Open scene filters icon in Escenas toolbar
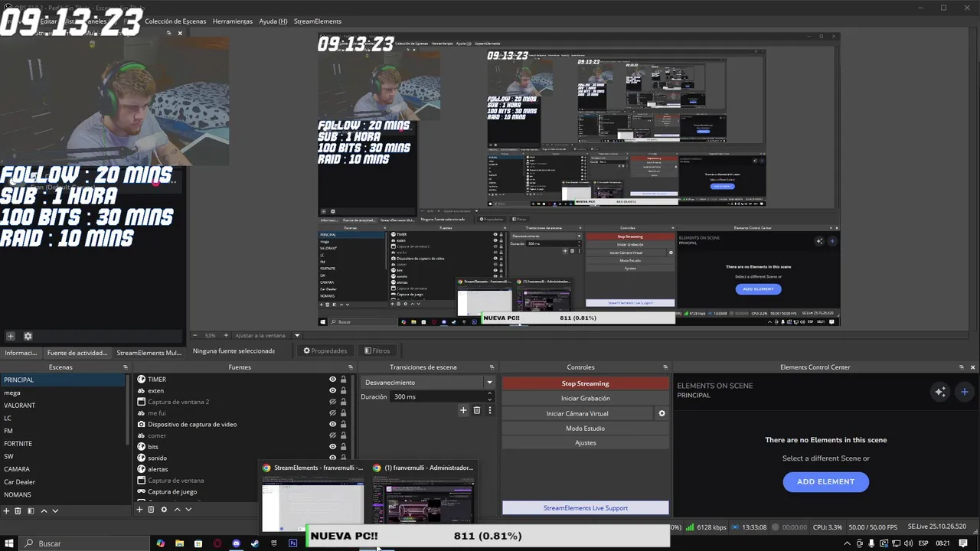The width and height of the screenshot is (980, 551). point(31,510)
